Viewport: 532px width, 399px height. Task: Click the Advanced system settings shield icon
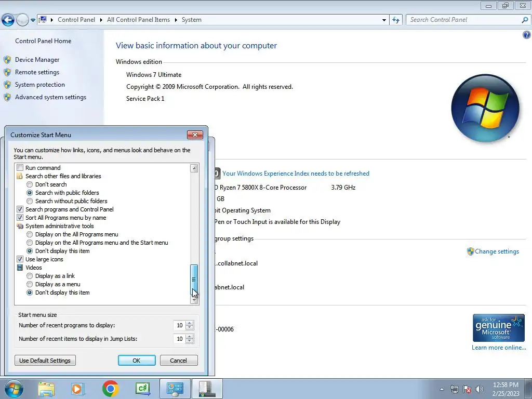pyautogui.click(x=7, y=97)
